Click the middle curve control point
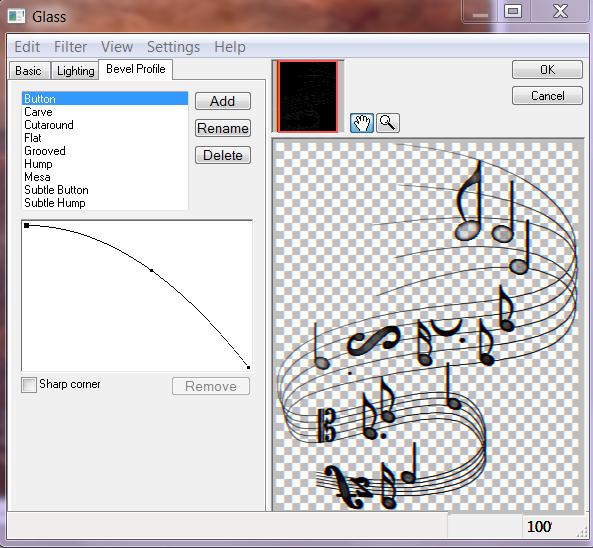Image resolution: width=593 pixels, height=548 pixels. 152,270
